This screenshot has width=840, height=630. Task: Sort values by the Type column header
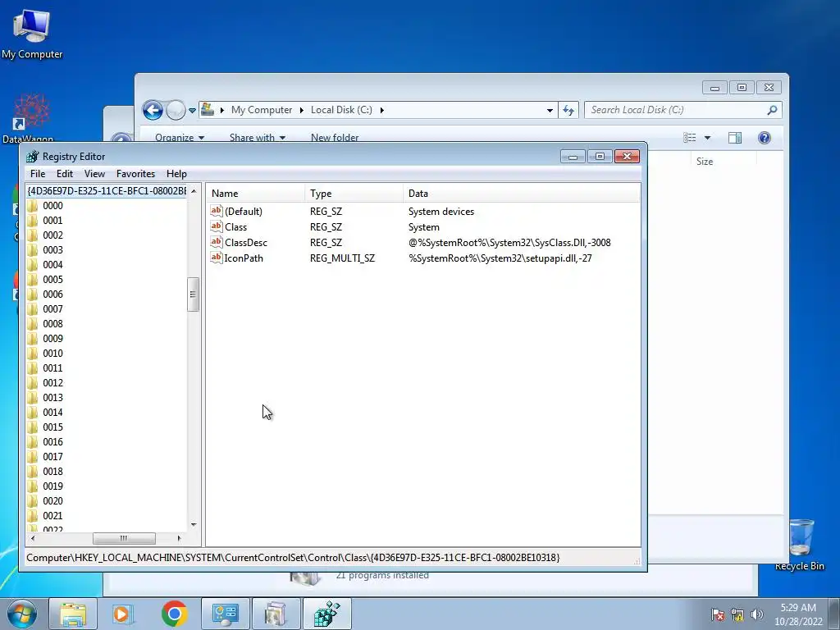(354, 194)
